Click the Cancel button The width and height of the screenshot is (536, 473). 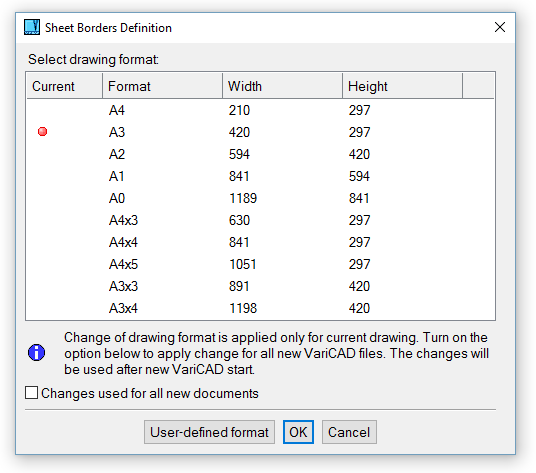coord(349,432)
